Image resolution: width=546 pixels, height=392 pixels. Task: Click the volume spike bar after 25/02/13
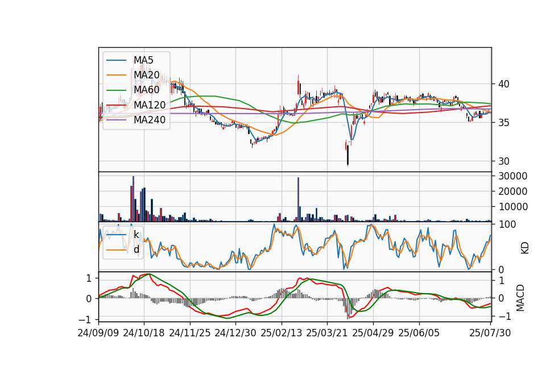299,199
